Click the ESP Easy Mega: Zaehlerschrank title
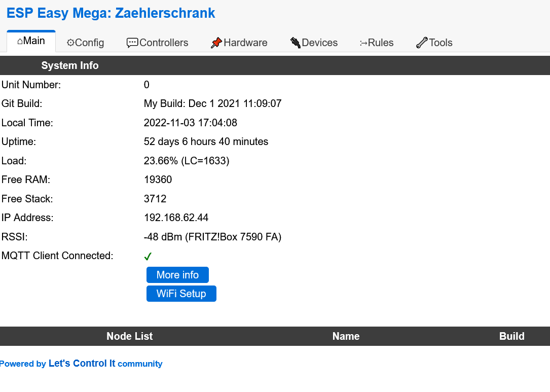The image size is (550, 392). click(x=111, y=13)
